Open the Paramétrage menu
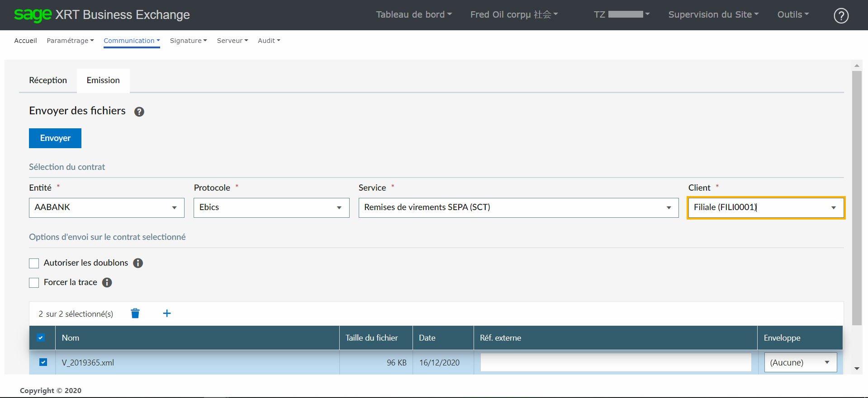868x398 pixels. pos(70,41)
